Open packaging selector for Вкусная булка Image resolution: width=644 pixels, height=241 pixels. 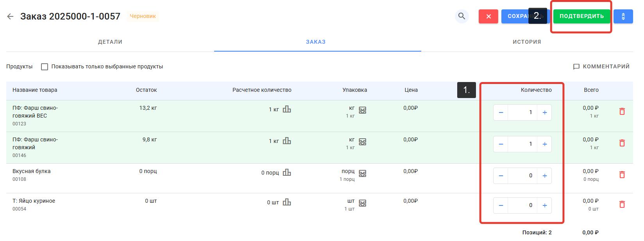(362, 173)
